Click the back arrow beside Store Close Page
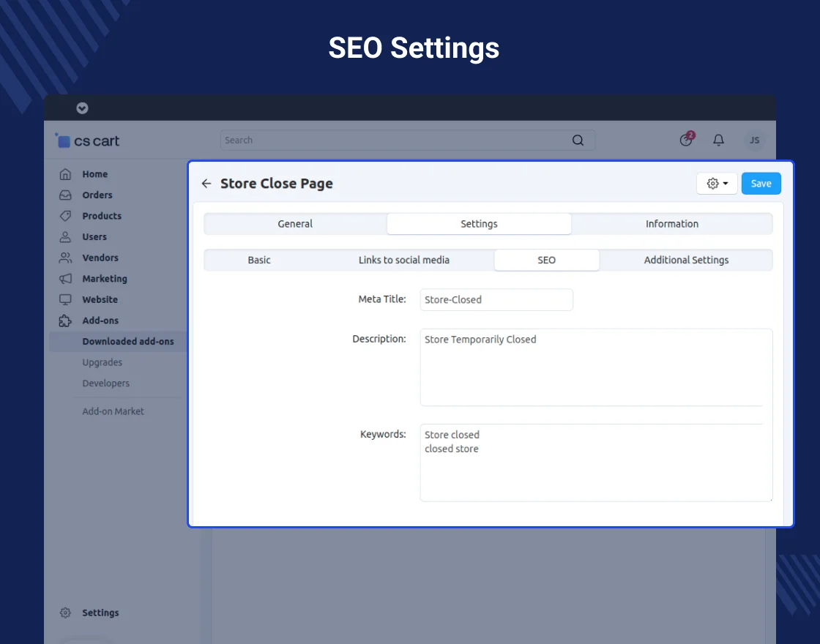 (206, 184)
